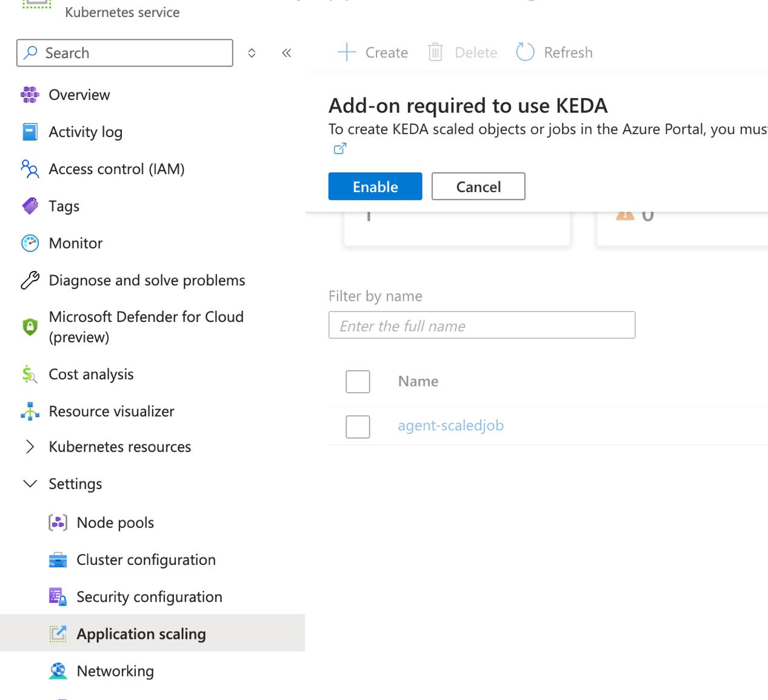Toggle the expand/collapse all arrows icon
This screenshot has height=700, width=768.
[x=252, y=53]
